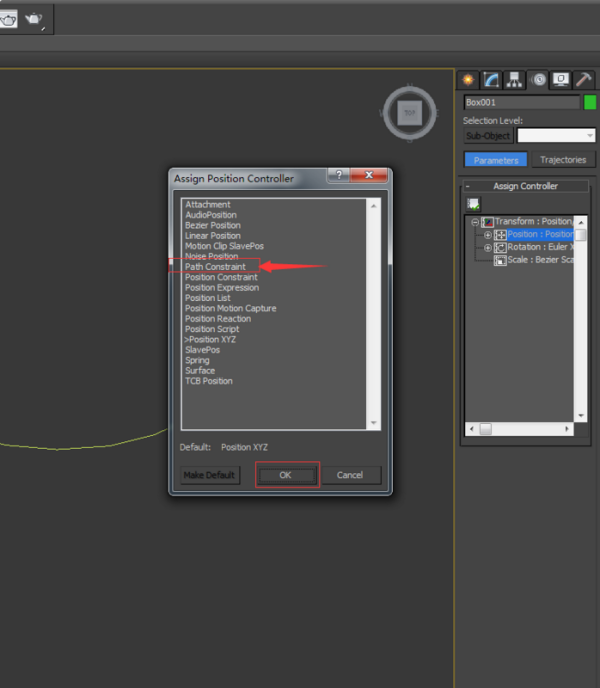Viewport: 600px width, 688px height.
Task: Select Position Motion Capture entry
Action: [231, 308]
